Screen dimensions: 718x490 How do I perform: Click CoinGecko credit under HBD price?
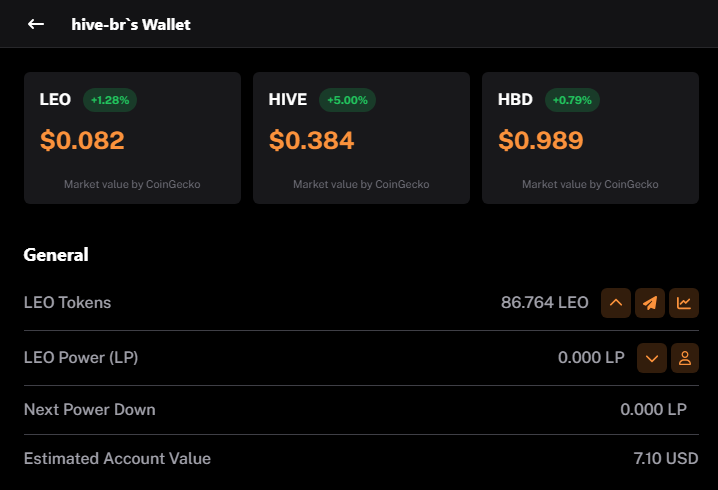click(x=590, y=184)
